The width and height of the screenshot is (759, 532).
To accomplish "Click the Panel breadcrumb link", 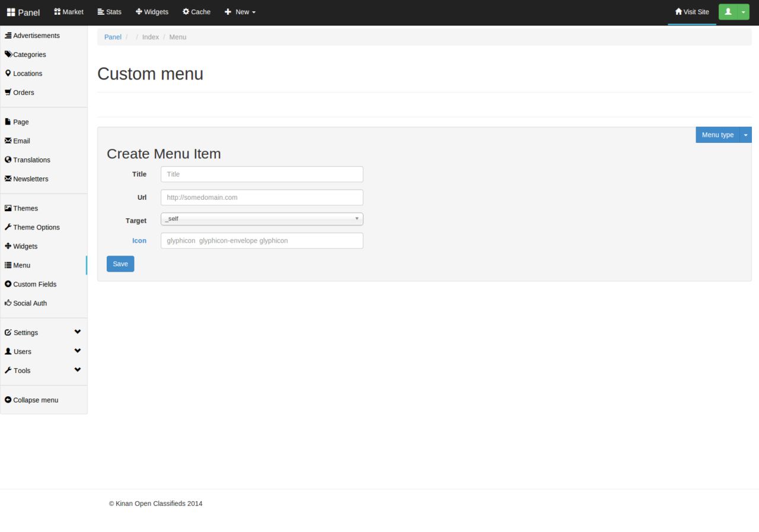I will (x=113, y=37).
